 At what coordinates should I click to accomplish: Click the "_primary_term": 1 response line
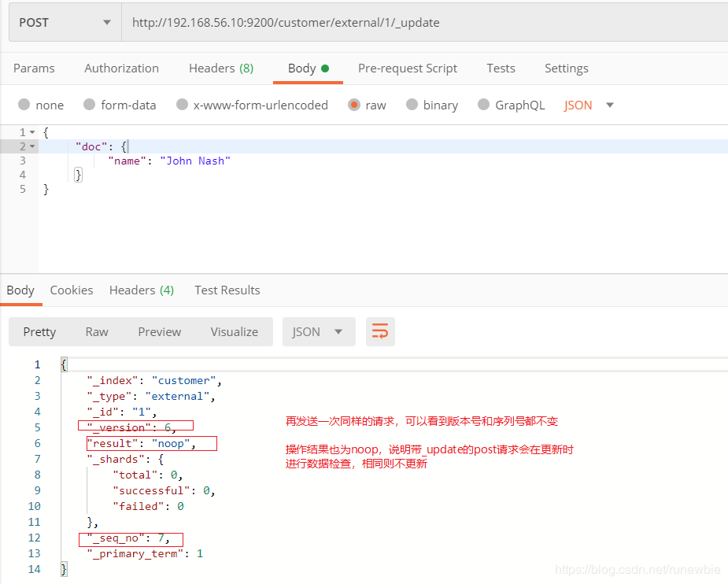tap(145, 554)
